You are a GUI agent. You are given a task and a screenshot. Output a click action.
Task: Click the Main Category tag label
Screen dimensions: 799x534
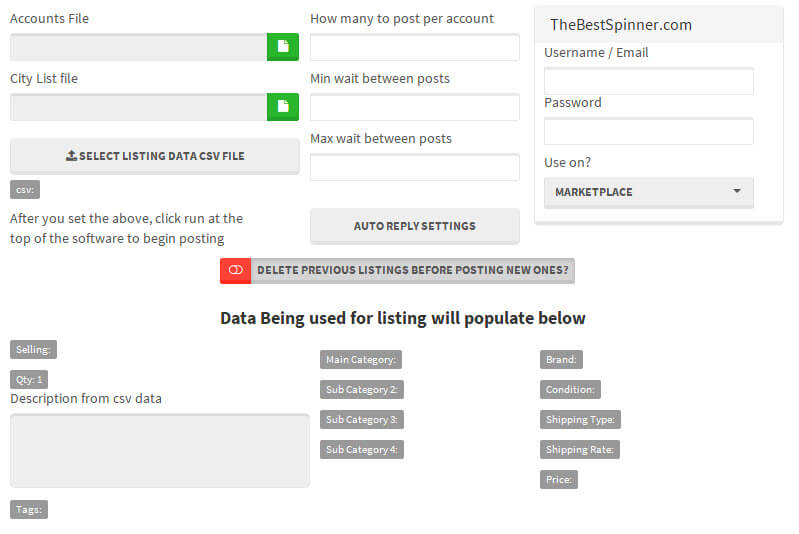tap(361, 360)
